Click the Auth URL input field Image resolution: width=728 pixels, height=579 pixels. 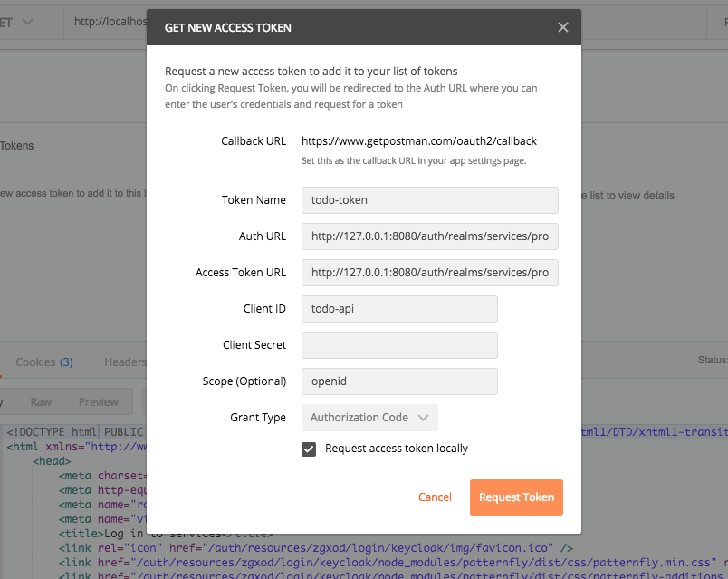click(x=429, y=236)
